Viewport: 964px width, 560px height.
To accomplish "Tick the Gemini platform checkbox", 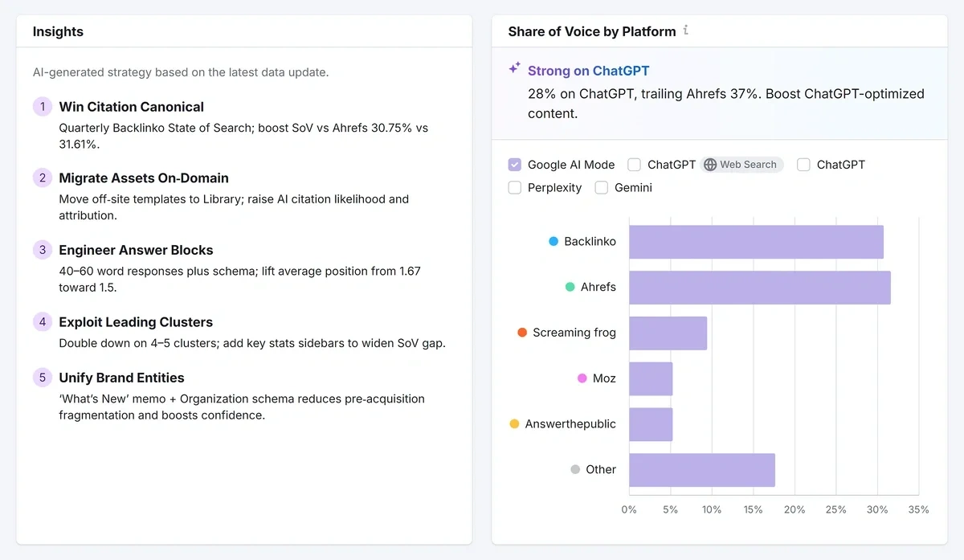I will tap(601, 188).
